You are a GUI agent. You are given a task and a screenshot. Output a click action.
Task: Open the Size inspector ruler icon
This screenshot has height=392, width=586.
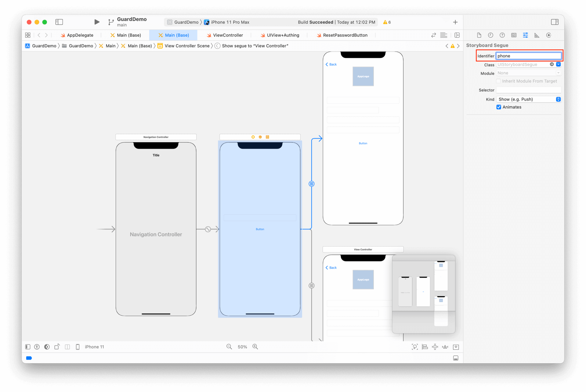(537, 35)
